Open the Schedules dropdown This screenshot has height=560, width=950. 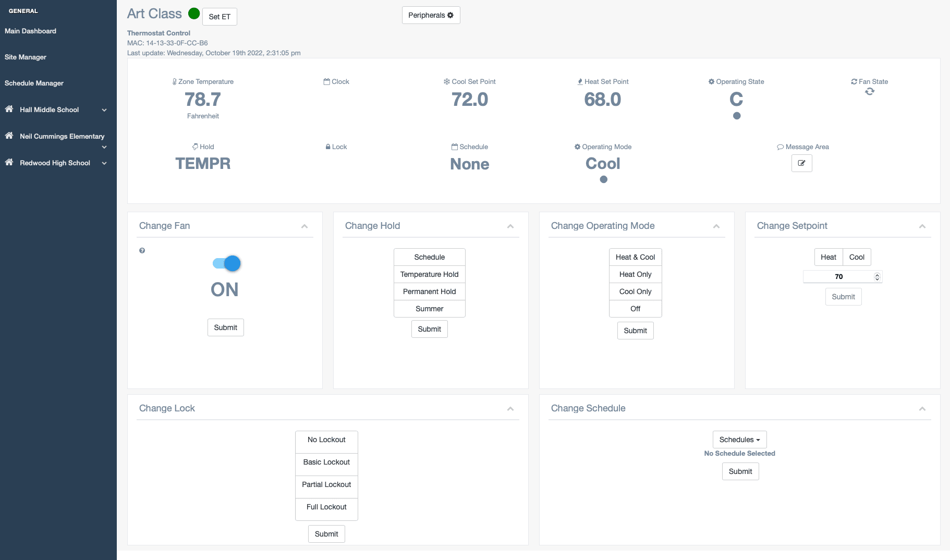739,440
